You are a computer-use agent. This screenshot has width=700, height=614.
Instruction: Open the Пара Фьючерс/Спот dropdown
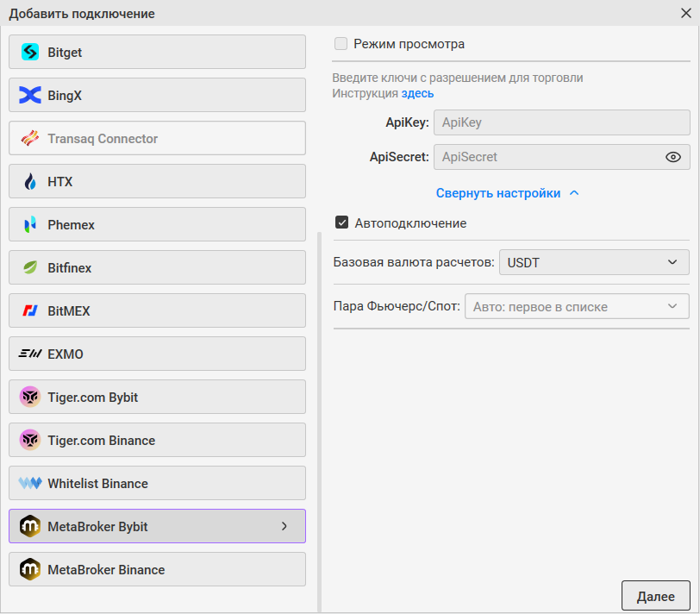577,306
